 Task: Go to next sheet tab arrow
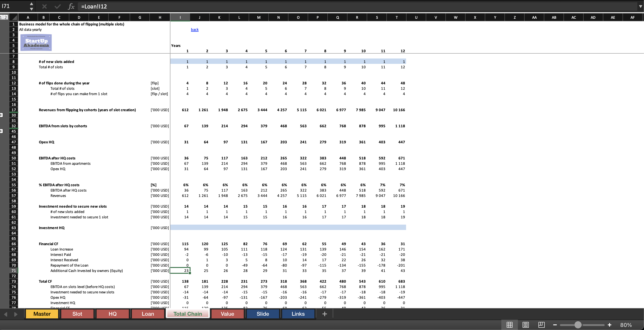pos(16,314)
